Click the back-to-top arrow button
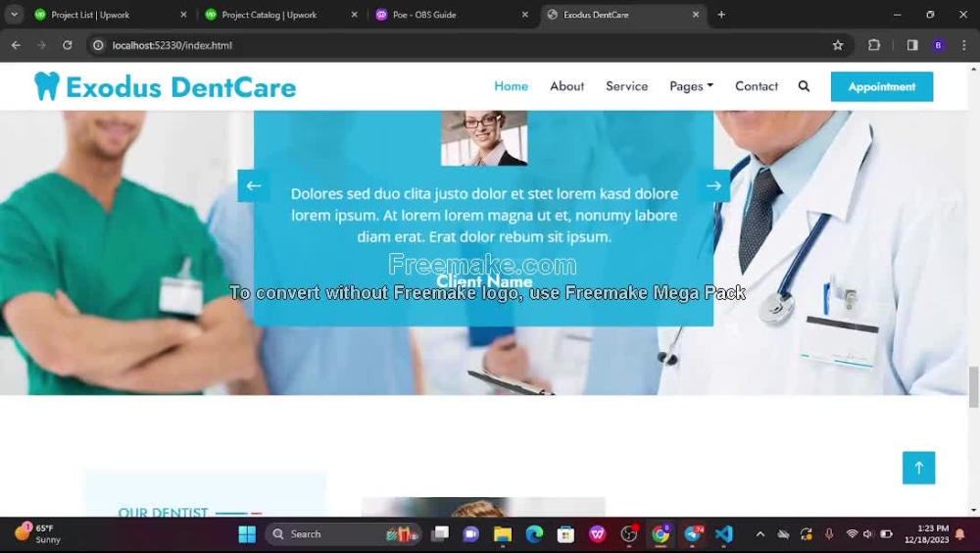 click(919, 468)
